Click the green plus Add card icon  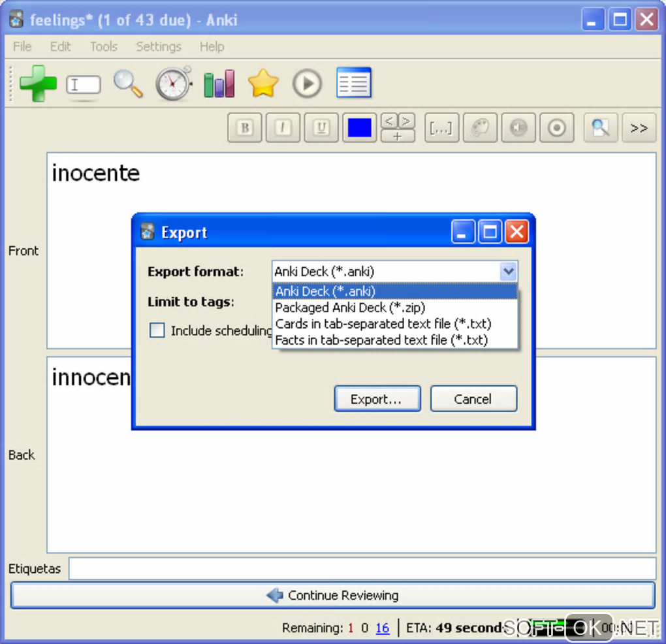click(x=39, y=84)
